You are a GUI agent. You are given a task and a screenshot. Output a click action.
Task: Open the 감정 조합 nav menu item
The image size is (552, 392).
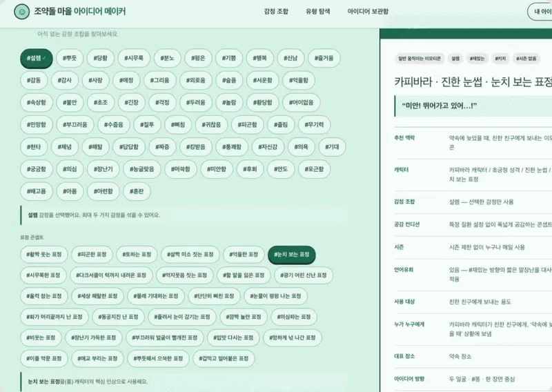276,11
